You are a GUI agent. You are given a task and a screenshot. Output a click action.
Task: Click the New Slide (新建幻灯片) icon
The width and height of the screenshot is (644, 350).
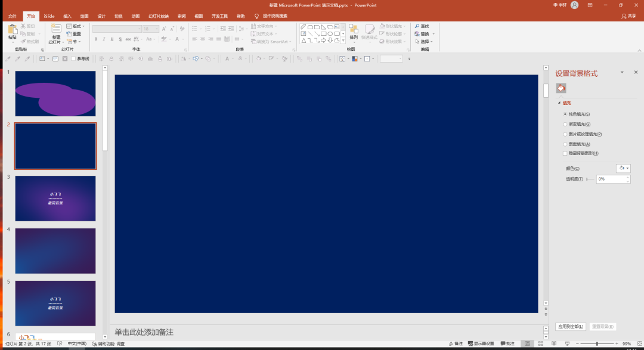56,29
